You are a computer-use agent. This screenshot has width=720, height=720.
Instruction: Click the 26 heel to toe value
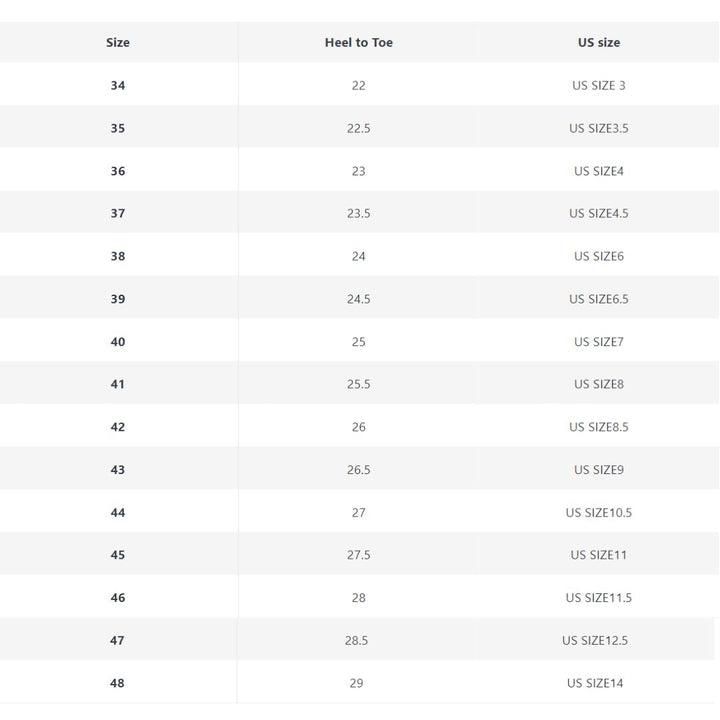[x=358, y=427]
